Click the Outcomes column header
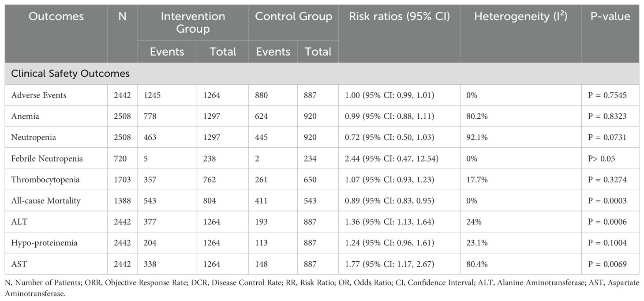 56,17
